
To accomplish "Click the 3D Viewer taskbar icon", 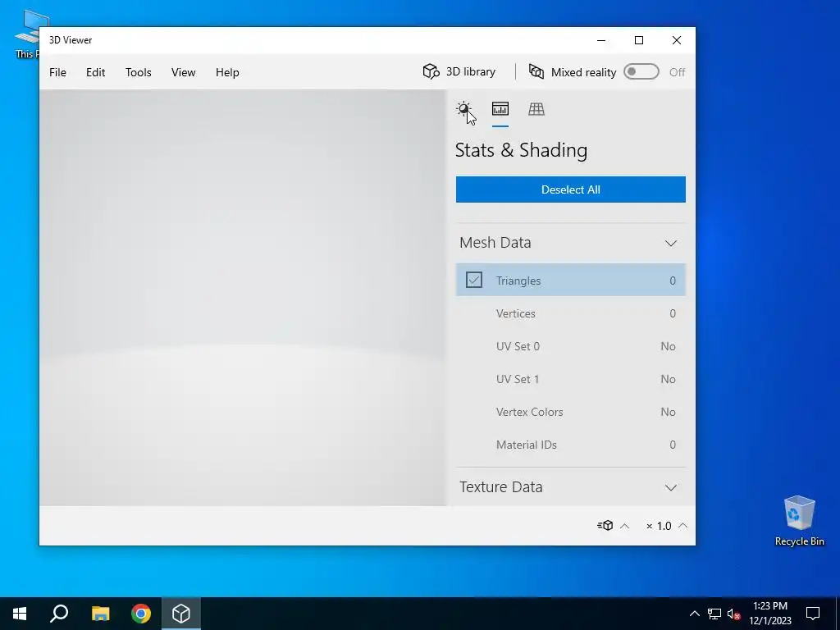I will pos(181,614).
